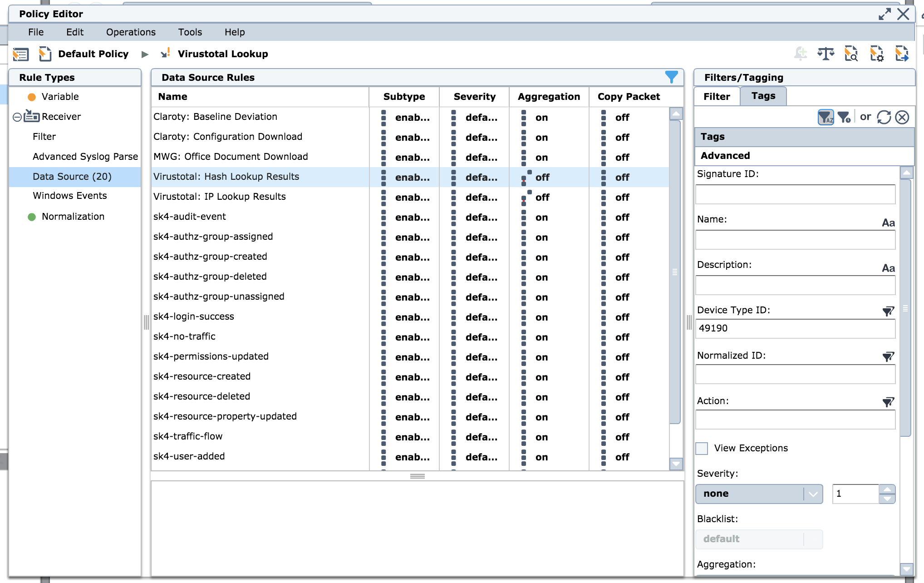Open the document settings (gear) icon

pyautogui.click(x=875, y=54)
